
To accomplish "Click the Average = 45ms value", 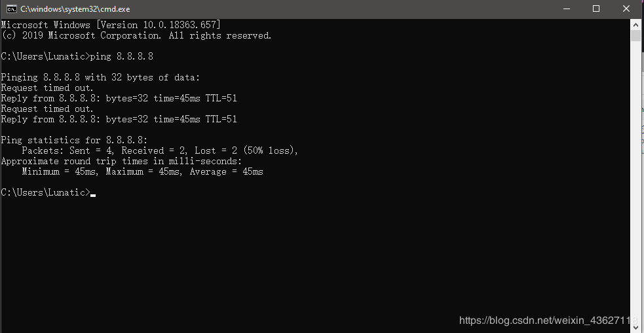I will [226, 171].
